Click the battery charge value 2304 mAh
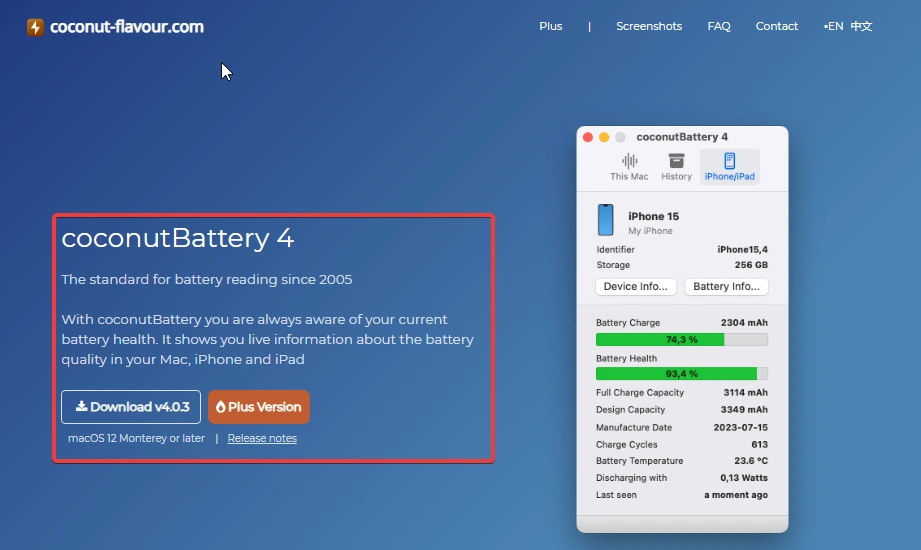The height and width of the screenshot is (550, 921). (744, 323)
